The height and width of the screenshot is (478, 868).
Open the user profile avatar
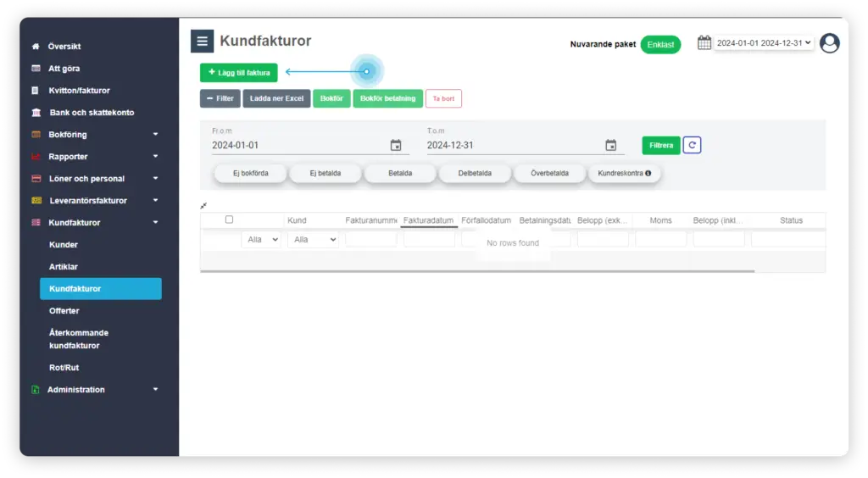point(829,43)
